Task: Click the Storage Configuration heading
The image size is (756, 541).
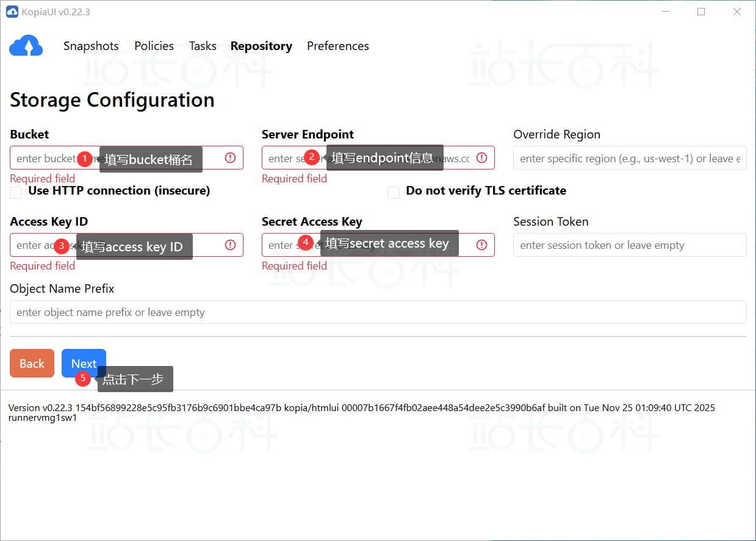Action: click(x=112, y=100)
